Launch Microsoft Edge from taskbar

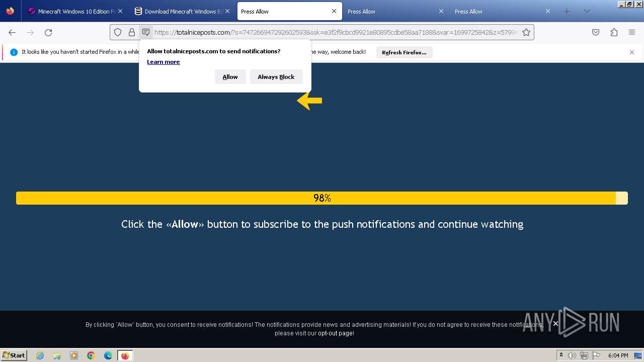[x=108, y=355]
